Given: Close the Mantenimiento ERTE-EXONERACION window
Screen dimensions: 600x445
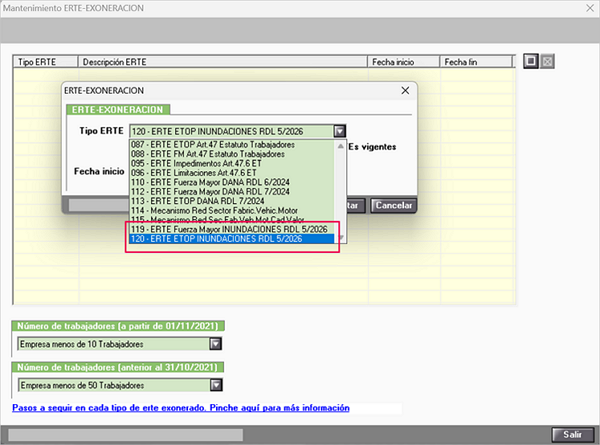Looking at the screenshot, I should point(590,8).
